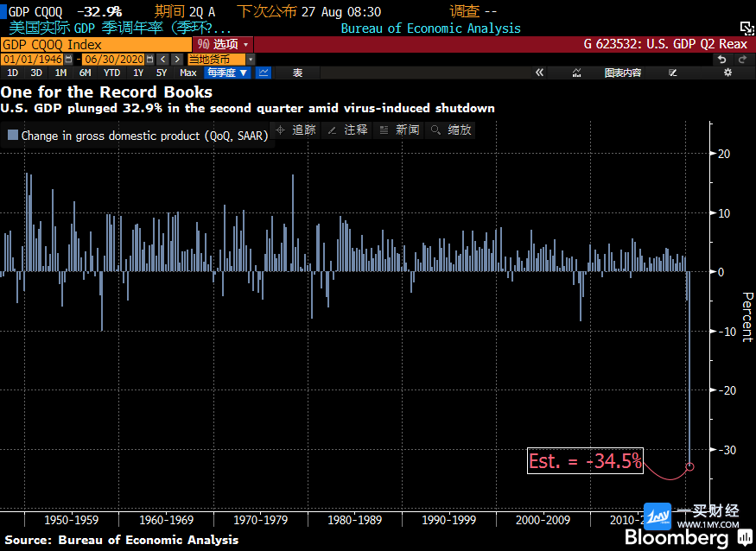
Task: Click the GDP CQOQ Index security field
Action: [x=96, y=44]
